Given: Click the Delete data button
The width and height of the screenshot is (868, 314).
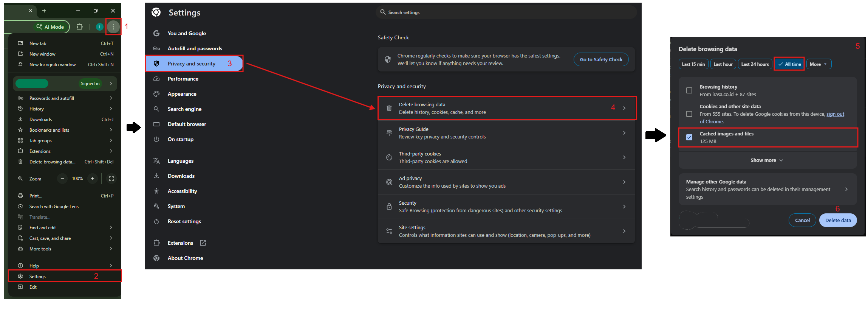Looking at the screenshot, I should tap(838, 220).
